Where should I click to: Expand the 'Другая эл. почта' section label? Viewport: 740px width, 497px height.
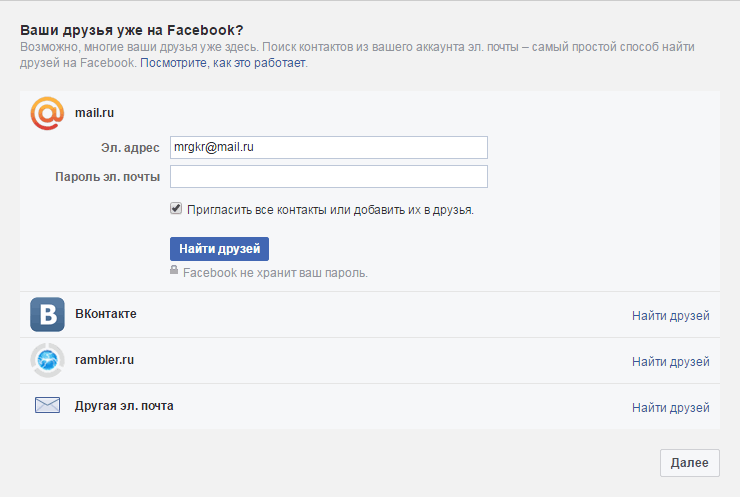(x=131, y=406)
